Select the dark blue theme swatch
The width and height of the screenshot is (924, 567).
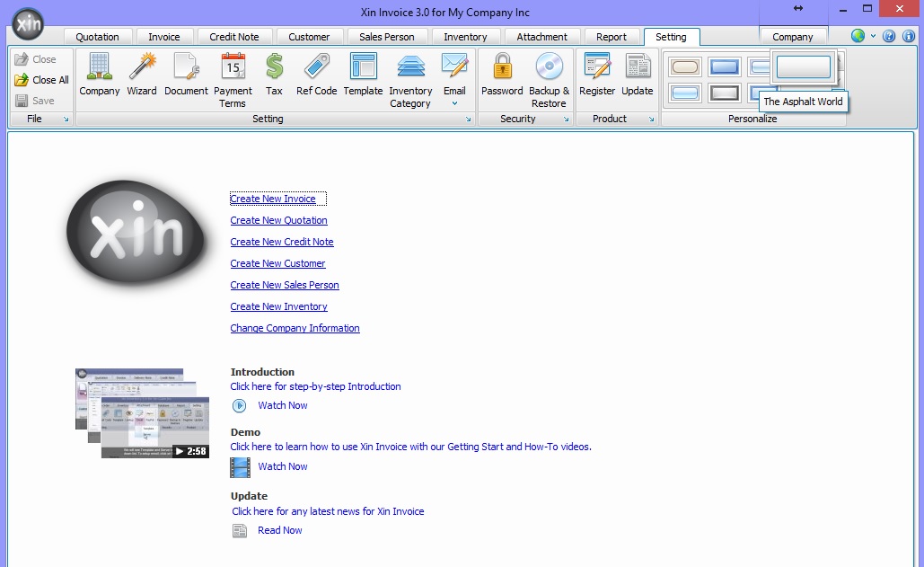click(725, 66)
